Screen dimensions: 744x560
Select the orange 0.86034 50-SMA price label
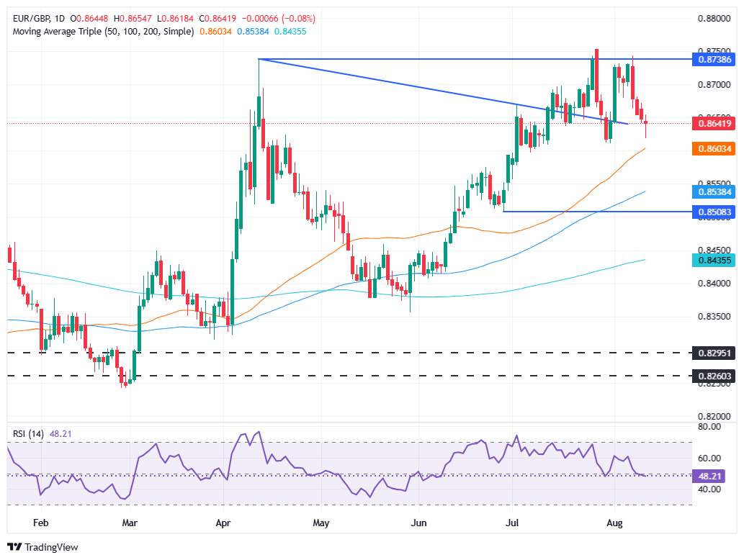(712, 150)
